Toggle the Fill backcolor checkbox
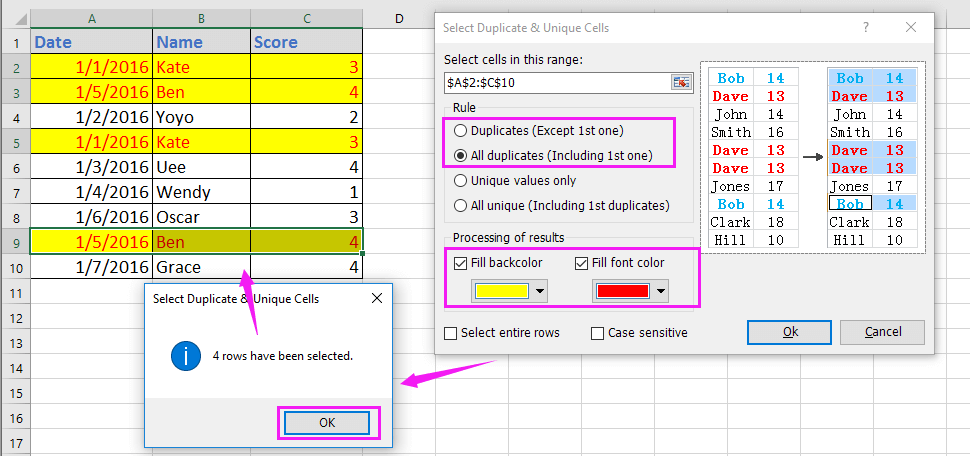 [x=460, y=263]
